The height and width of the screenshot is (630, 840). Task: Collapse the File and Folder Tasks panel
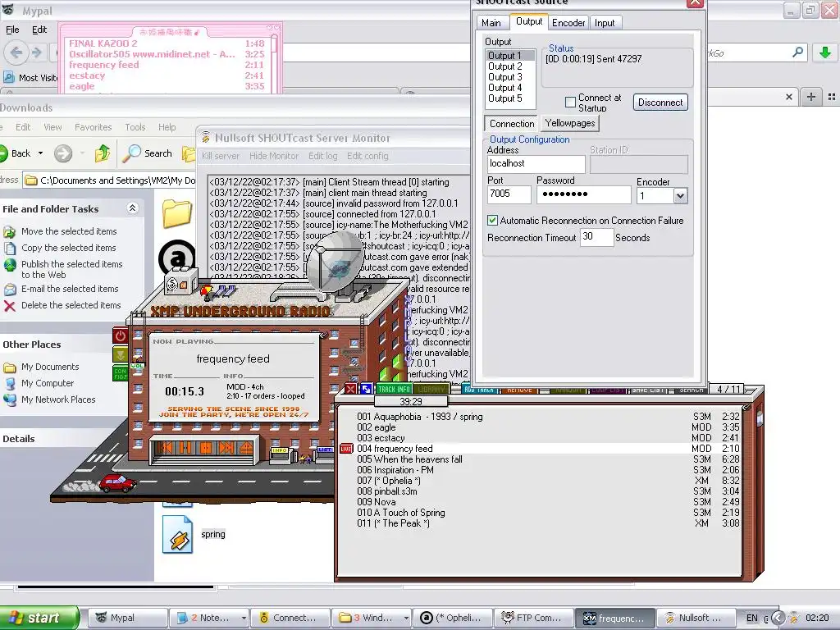point(132,208)
